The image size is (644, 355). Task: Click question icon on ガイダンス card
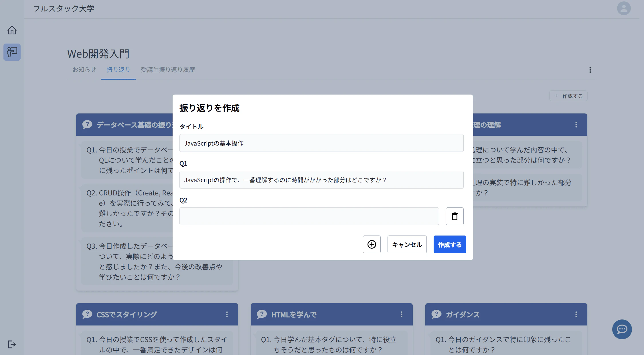[436, 314]
